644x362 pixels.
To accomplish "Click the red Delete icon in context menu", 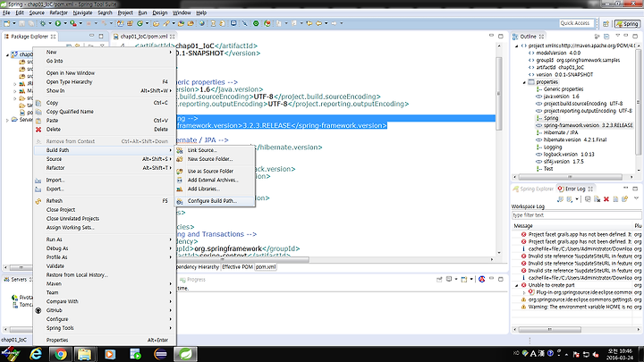I will (x=38, y=130).
